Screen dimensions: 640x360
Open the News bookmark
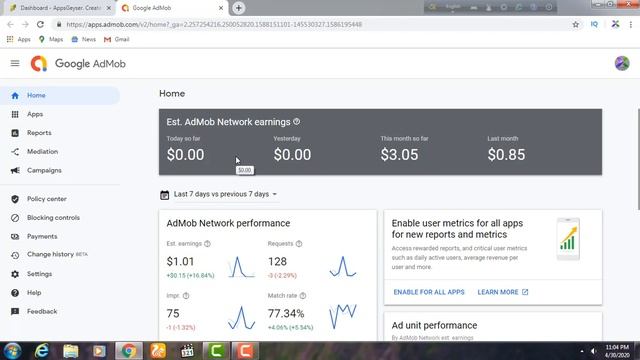point(83,39)
